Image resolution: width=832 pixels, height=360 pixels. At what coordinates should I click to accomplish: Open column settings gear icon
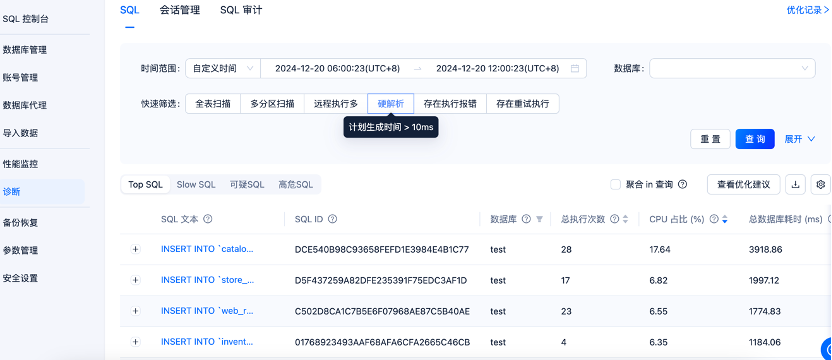coord(821,184)
